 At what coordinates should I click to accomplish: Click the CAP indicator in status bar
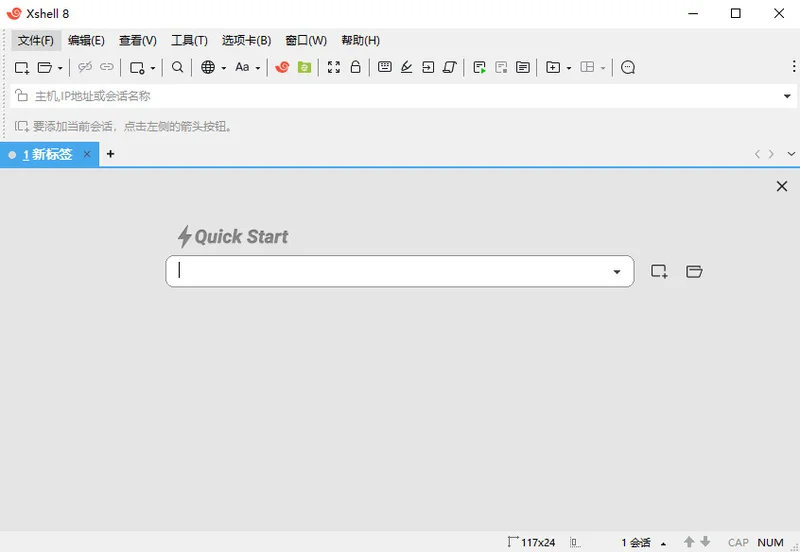[738, 543]
